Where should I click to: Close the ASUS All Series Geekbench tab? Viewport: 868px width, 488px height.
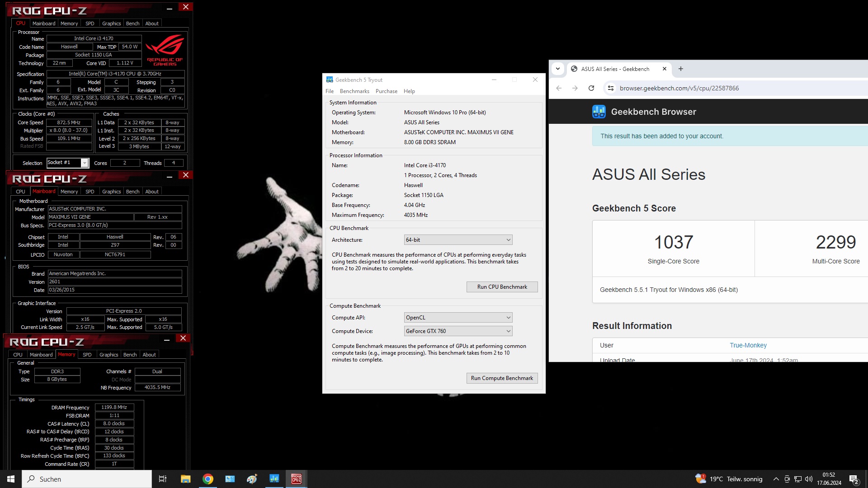point(665,69)
